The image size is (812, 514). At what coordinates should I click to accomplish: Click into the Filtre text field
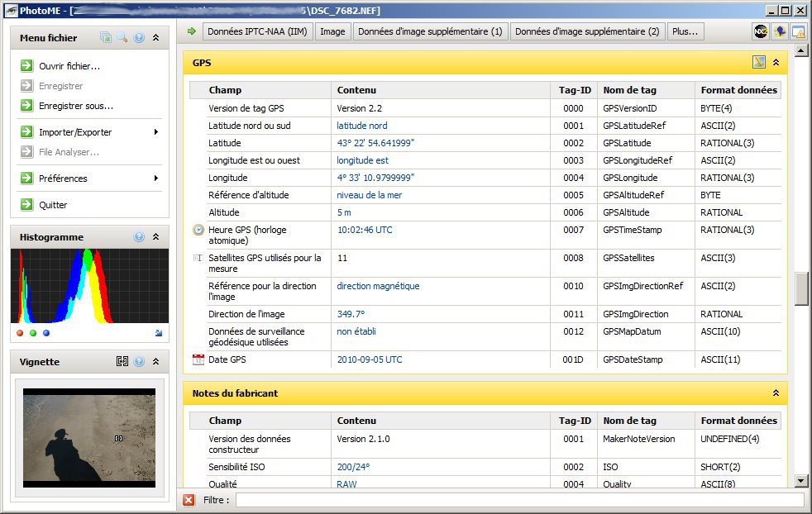(x=518, y=500)
